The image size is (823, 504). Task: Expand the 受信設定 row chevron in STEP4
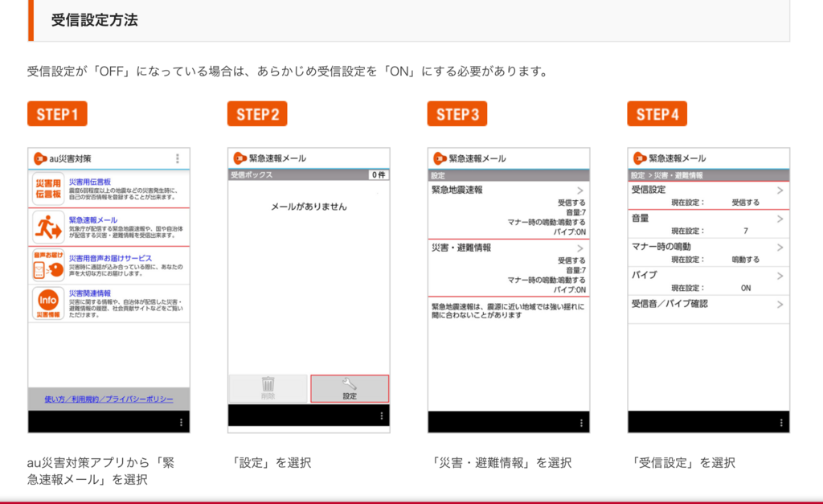pos(780,191)
